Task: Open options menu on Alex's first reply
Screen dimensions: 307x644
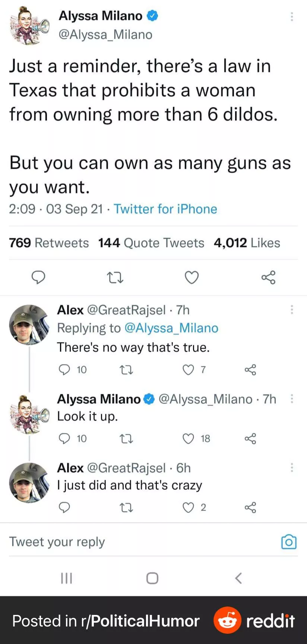Action: click(292, 310)
